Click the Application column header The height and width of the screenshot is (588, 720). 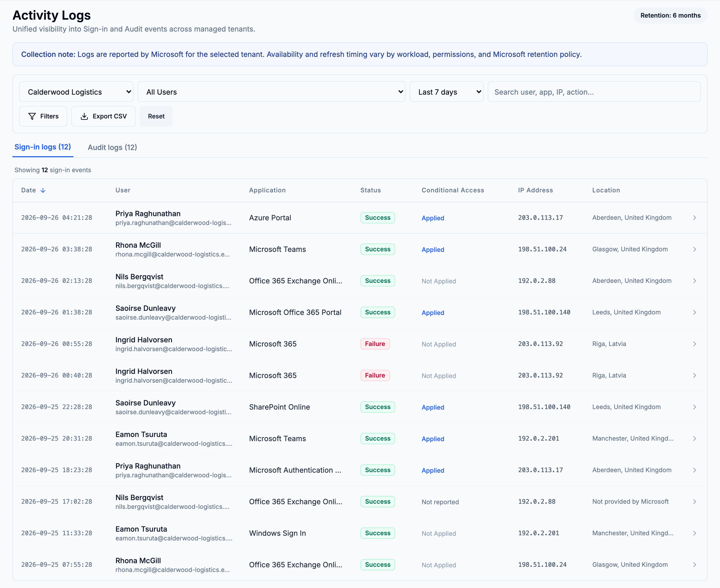[x=267, y=190]
